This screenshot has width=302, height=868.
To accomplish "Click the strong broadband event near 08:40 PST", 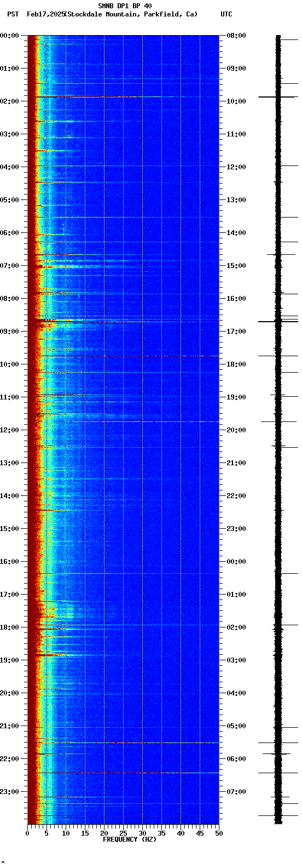I will (123, 321).
